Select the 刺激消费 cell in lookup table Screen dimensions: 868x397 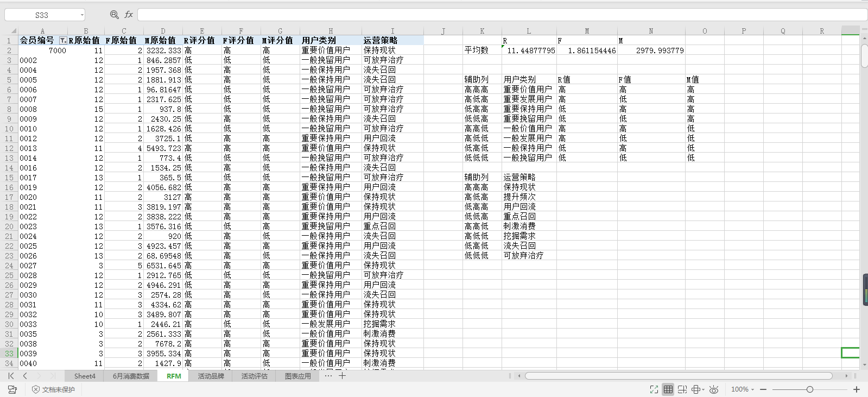click(529, 226)
